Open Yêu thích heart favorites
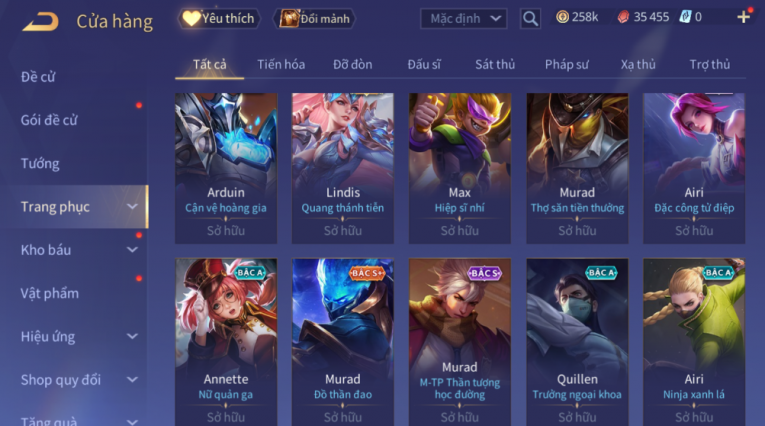The image size is (765, 426). tap(219, 19)
